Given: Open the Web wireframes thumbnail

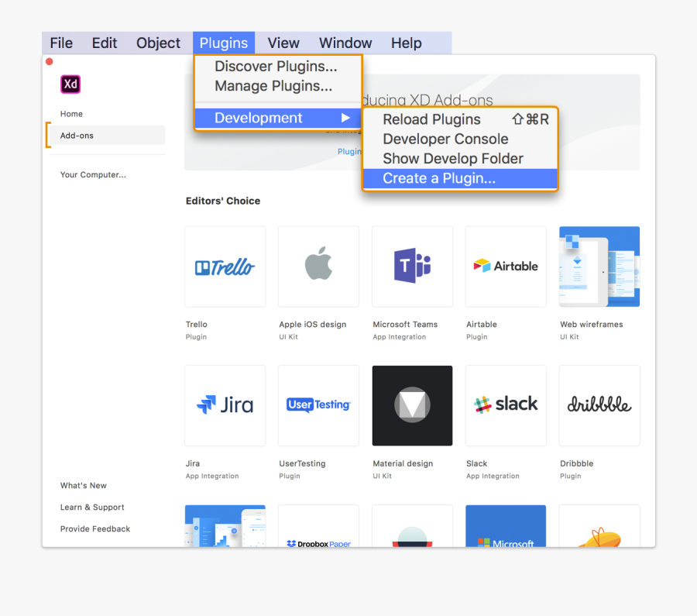Looking at the screenshot, I should click(x=599, y=267).
